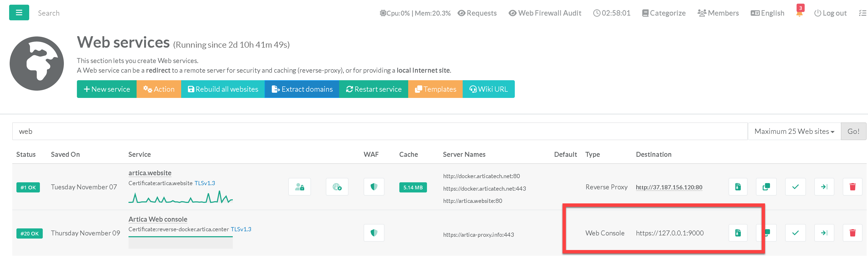This screenshot has width=868, height=262.
Task: Click the green file icon for Web Console row
Action: pos(738,233)
